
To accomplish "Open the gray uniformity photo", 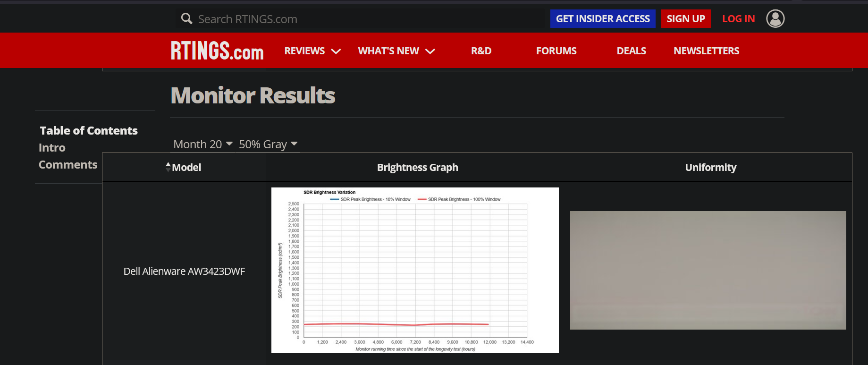I will point(708,270).
